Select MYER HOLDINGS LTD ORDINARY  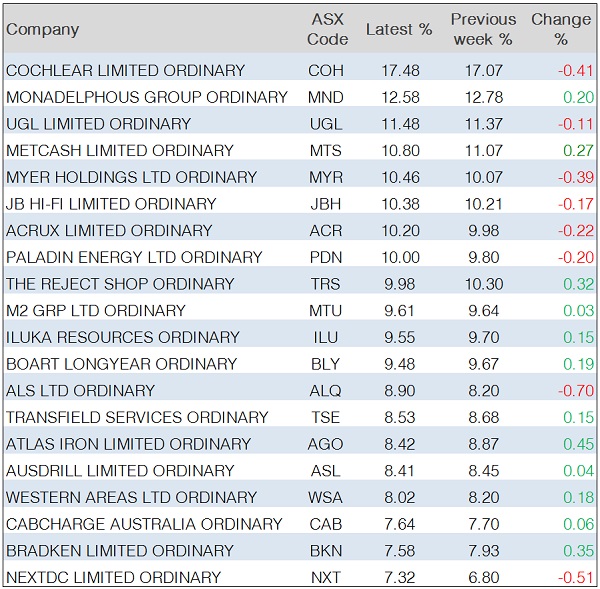131,177
